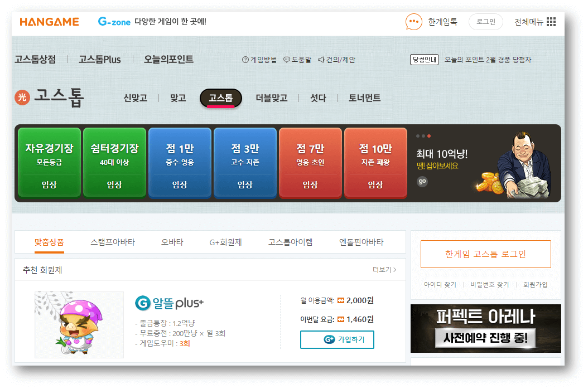This screenshot has width=588, height=389.
Task: Open the 오늘의포인트 menu
Action: pos(168,60)
